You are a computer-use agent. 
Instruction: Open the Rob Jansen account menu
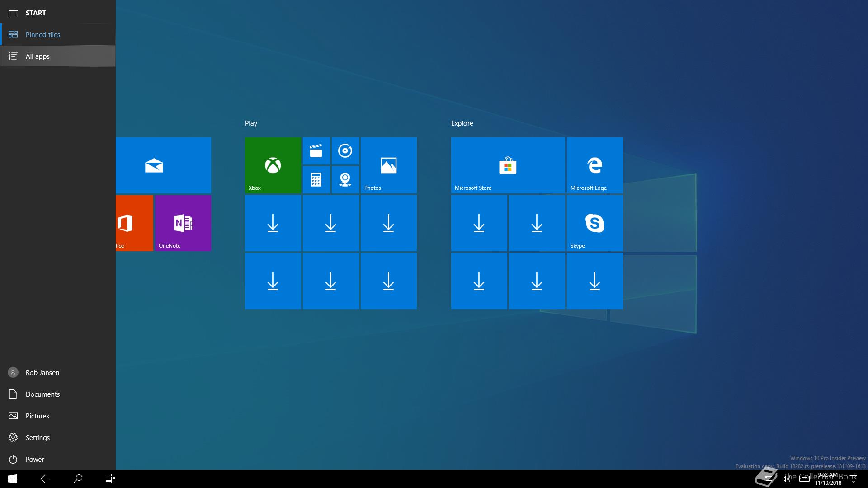click(58, 372)
